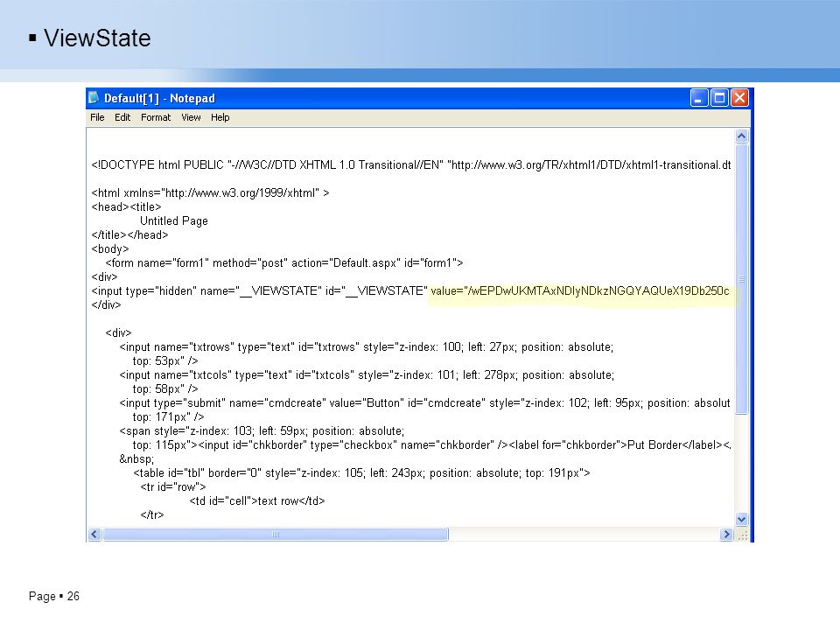Screen dimensions: 840x630
Task: Open the Format menu
Action: [156, 117]
